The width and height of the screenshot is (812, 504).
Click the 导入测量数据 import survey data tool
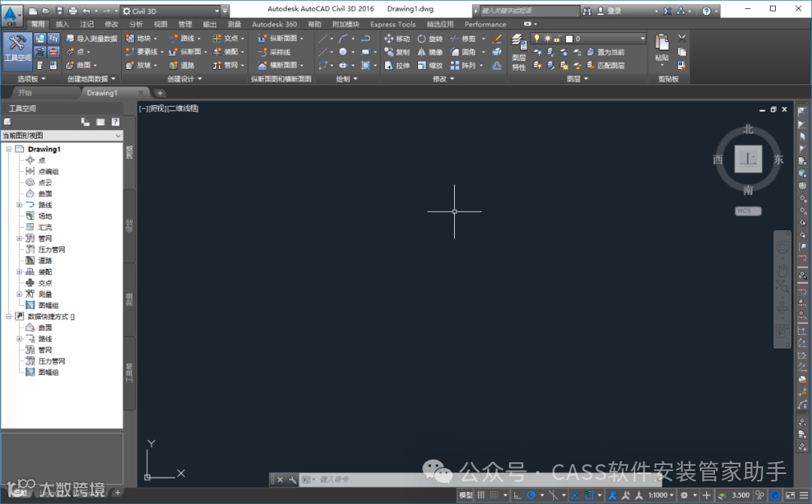[91, 38]
